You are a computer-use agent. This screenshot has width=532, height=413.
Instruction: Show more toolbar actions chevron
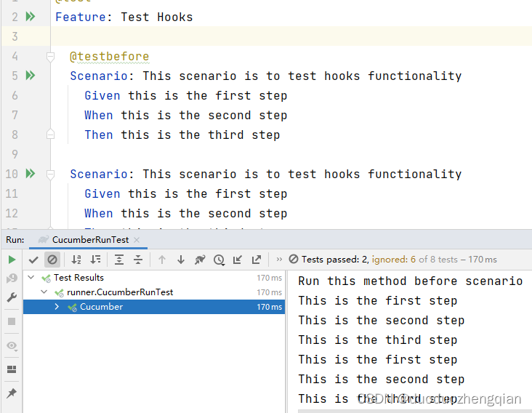pyautogui.click(x=279, y=260)
